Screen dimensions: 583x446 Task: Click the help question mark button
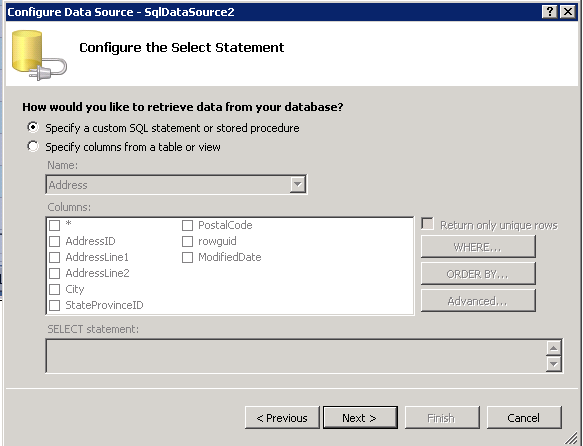point(550,12)
